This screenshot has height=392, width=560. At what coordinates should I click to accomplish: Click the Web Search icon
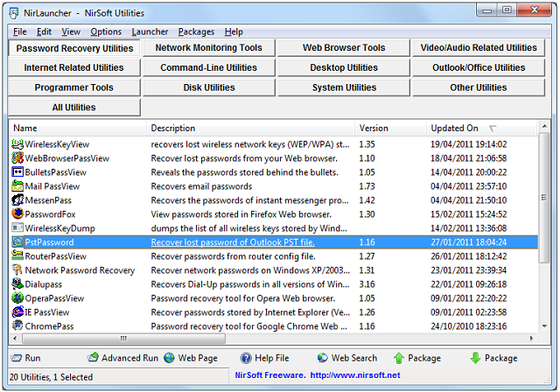[x=323, y=358]
